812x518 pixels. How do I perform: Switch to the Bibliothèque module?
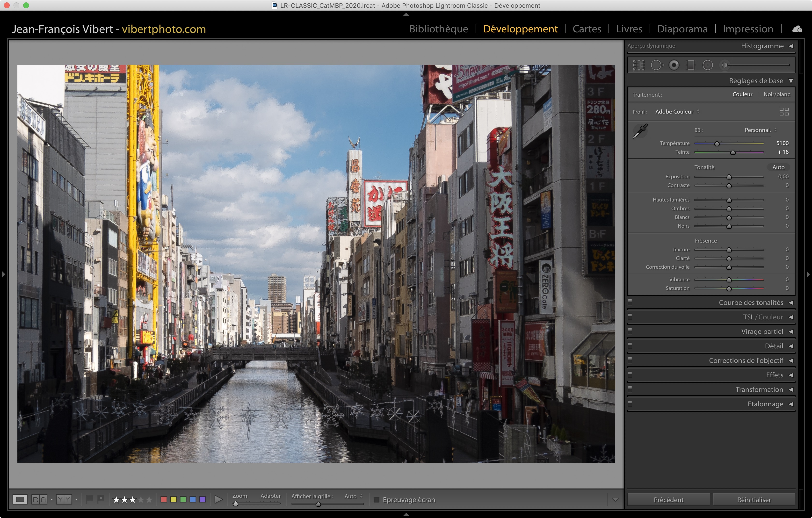tap(438, 29)
